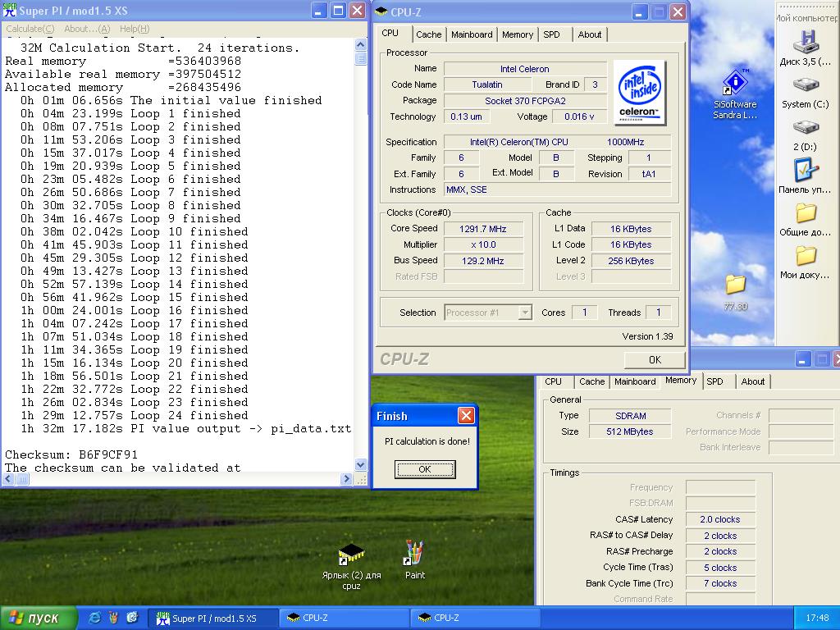840x630 pixels.
Task: Expand the Processor #1 selection dropdown
Action: click(525, 313)
